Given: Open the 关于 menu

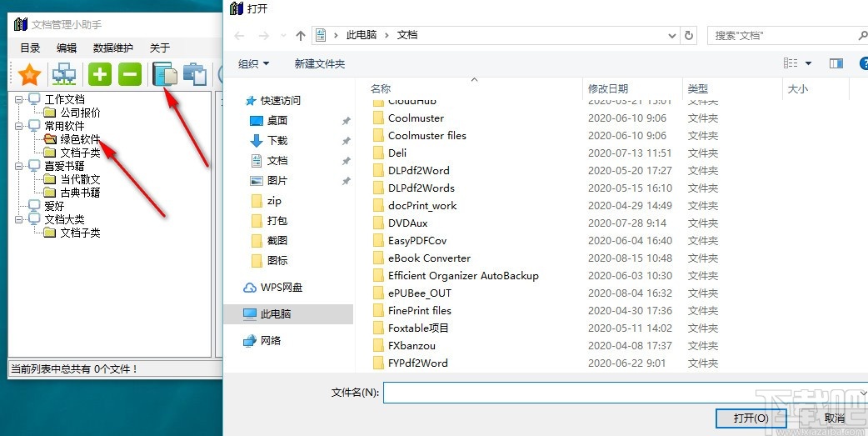Looking at the screenshot, I should pos(159,48).
